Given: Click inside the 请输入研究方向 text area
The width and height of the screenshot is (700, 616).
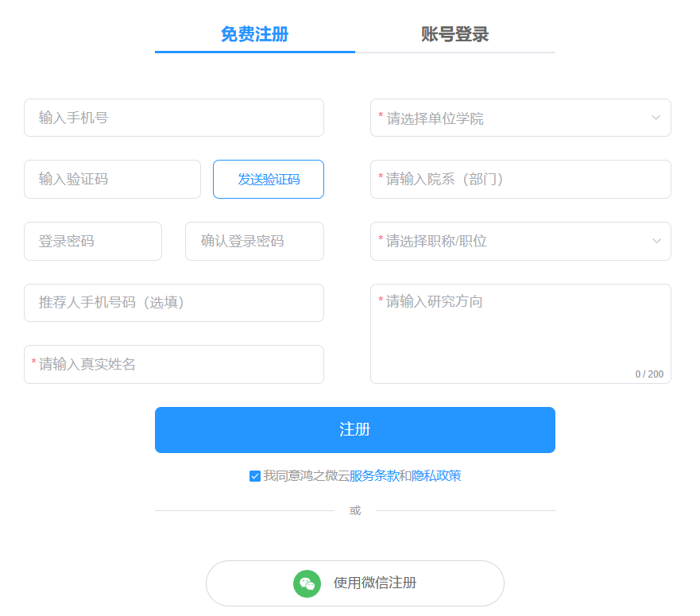Looking at the screenshot, I should pyautogui.click(x=520, y=334).
